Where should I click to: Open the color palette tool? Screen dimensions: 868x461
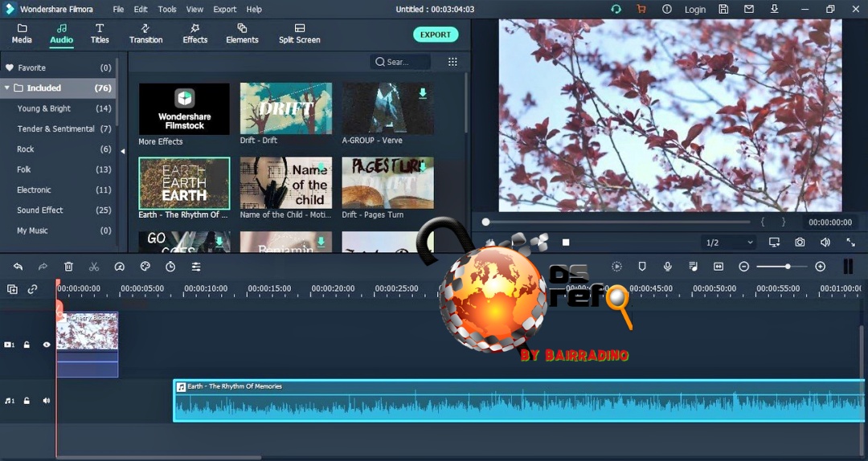tap(145, 267)
